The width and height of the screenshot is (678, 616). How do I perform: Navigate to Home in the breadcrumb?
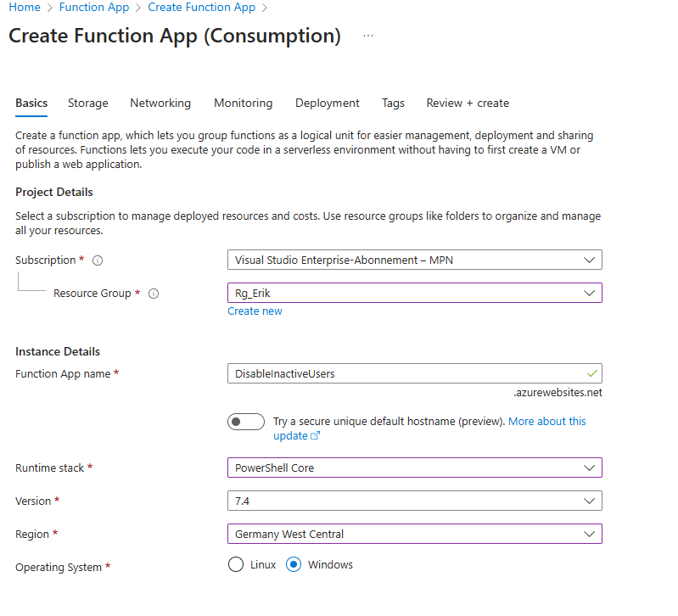click(25, 8)
